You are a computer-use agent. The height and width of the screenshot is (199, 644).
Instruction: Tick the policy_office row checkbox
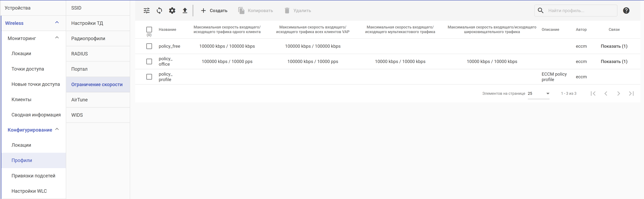149,61
